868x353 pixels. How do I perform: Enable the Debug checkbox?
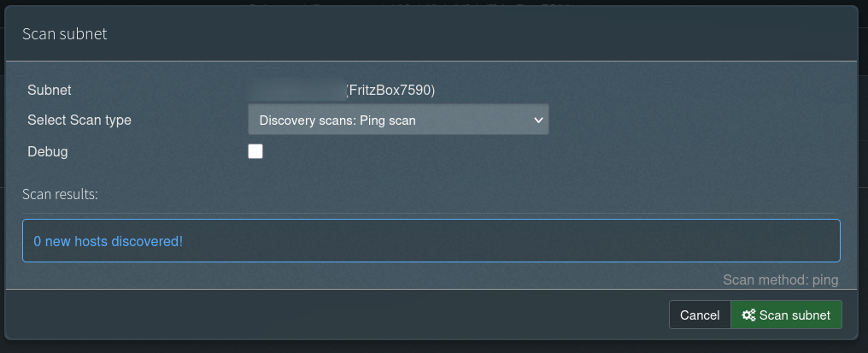pyautogui.click(x=255, y=151)
